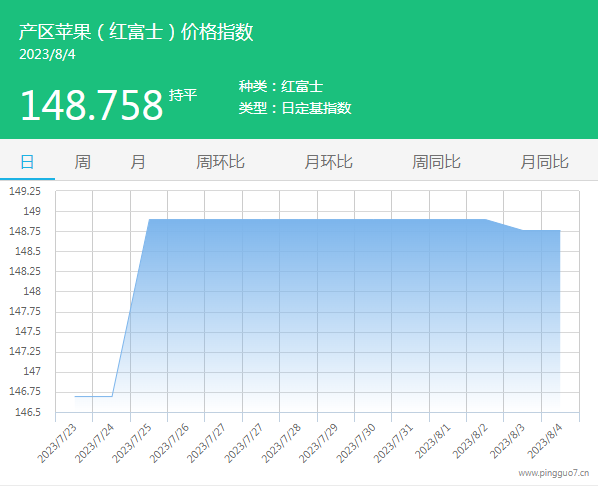Click the 2023/8/2 x-axis label

(470, 441)
